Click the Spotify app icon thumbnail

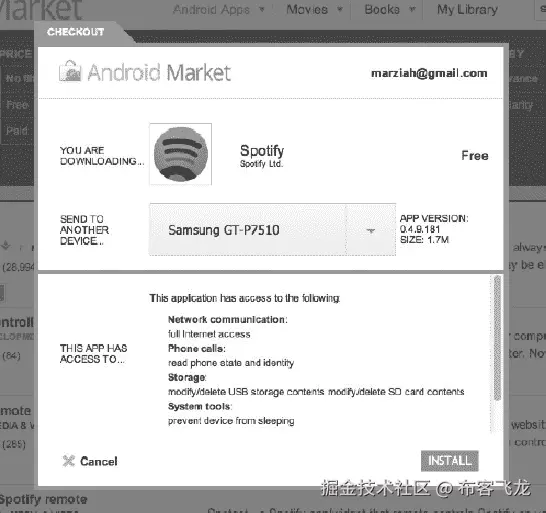click(x=180, y=154)
